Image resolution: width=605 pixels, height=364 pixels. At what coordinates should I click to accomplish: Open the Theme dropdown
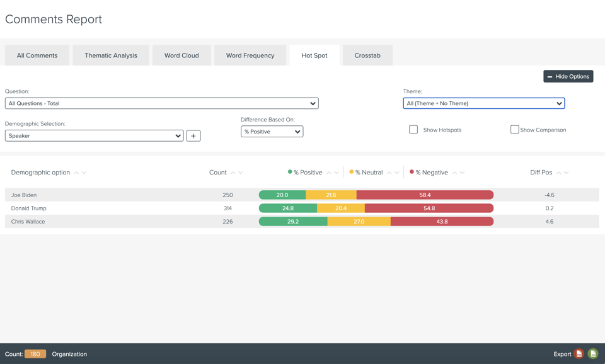click(484, 103)
